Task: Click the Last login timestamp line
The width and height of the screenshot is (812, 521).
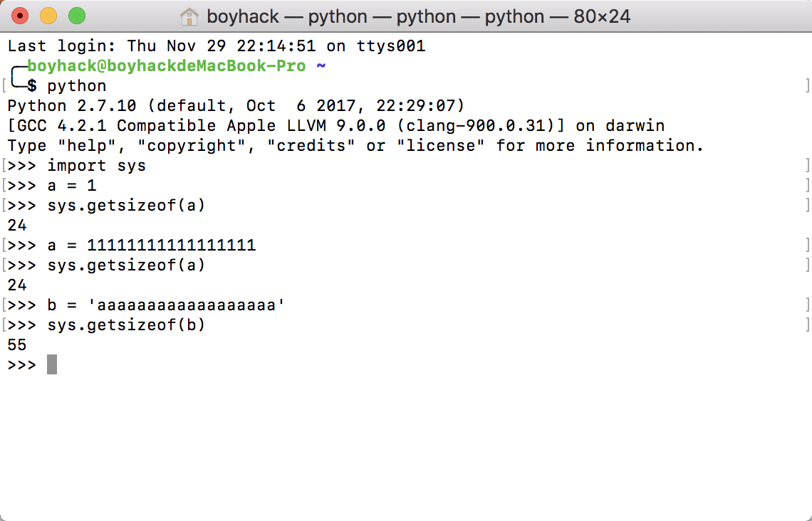Action: pos(217,46)
